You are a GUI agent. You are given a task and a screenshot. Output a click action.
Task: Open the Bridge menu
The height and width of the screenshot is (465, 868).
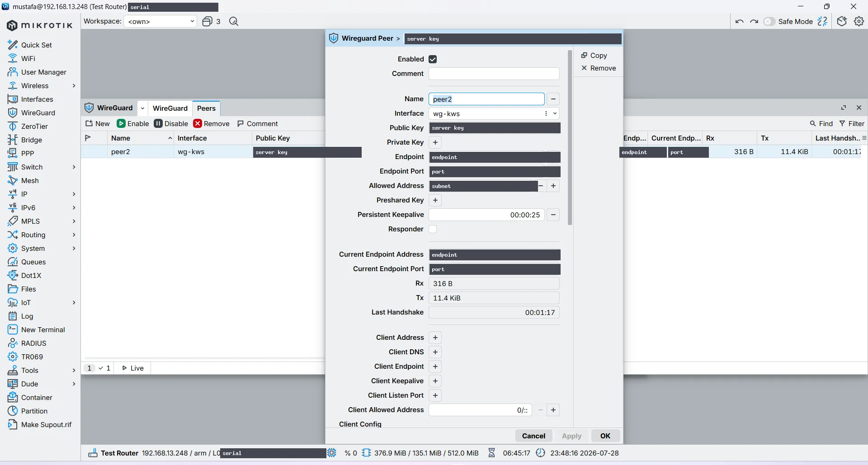coord(25,140)
